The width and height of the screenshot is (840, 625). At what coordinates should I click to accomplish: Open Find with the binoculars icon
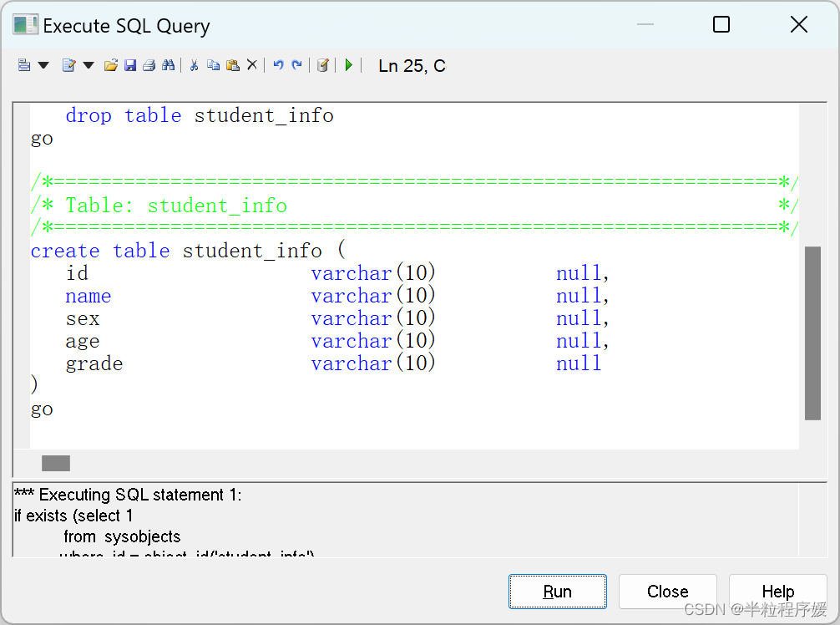169,64
